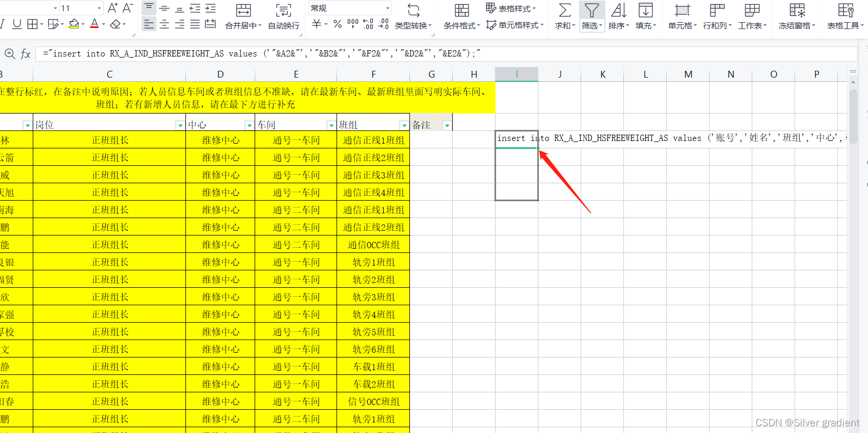This screenshot has width=868, height=433.
Task: Open 条件格式 conditional formatting
Action: click(462, 16)
